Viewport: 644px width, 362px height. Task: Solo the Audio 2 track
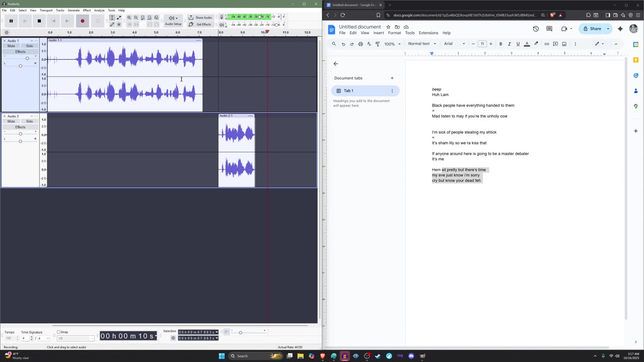[30, 122]
